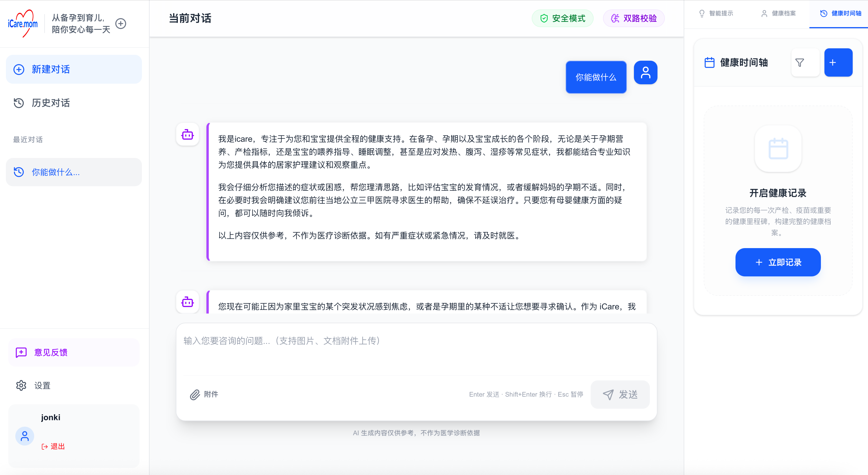868x475 pixels.
Task: Toggle 双路校验 dual verification badge
Action: click(x=633, y=18)
